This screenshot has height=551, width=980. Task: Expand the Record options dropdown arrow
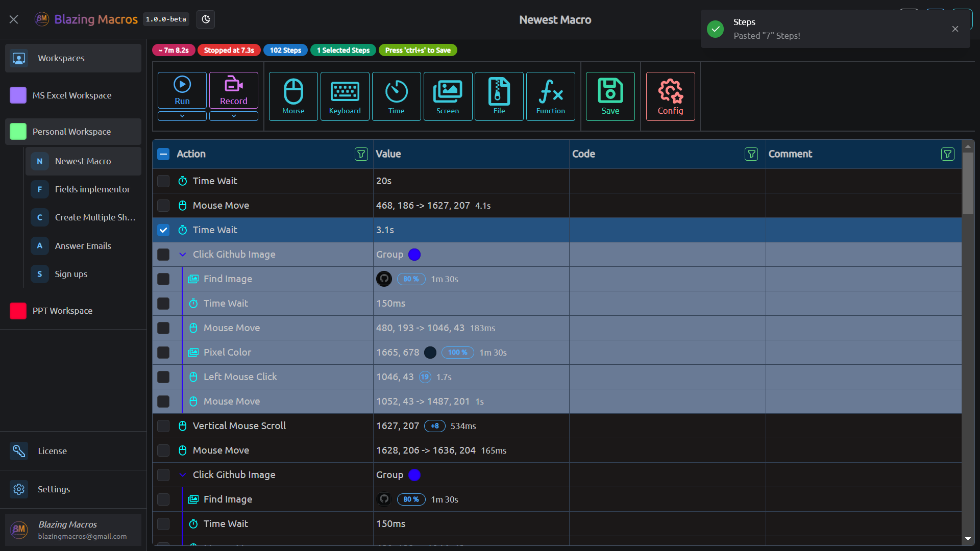pyautogui.click(x=234, y=116)
